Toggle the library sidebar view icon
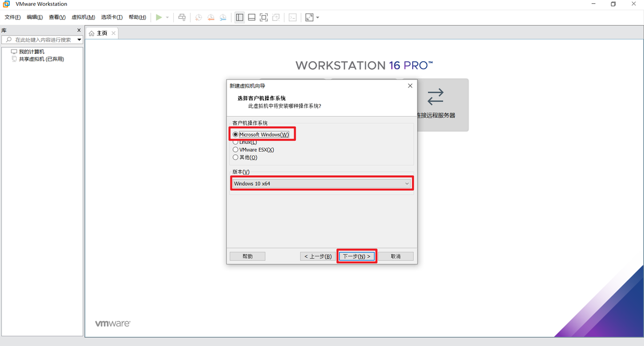The width and height of the screenshot is (644, 346). click(239, 17)
